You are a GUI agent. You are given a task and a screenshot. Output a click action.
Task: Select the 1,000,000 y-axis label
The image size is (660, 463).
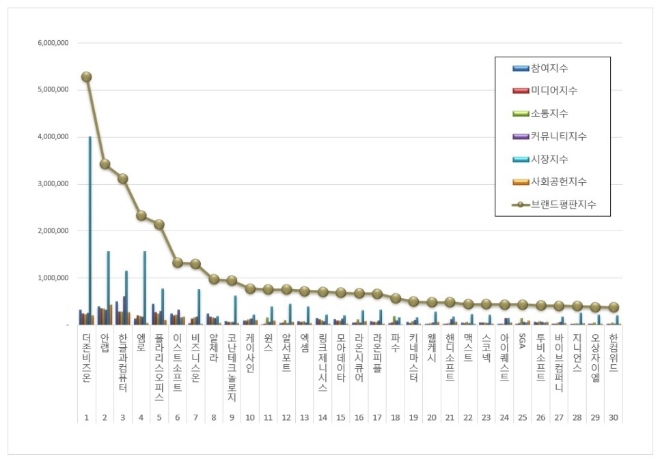pyautogui.click(x=51, y=278)
